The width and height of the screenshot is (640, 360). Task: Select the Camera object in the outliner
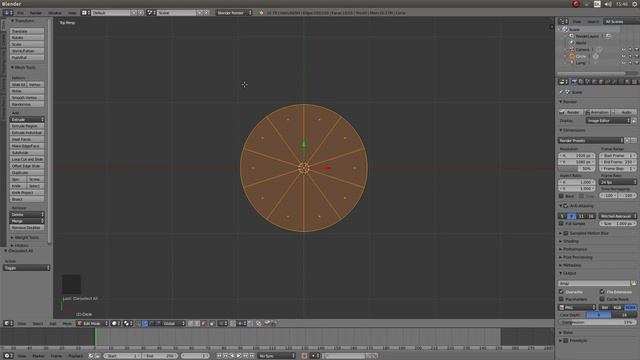(582, 50)
